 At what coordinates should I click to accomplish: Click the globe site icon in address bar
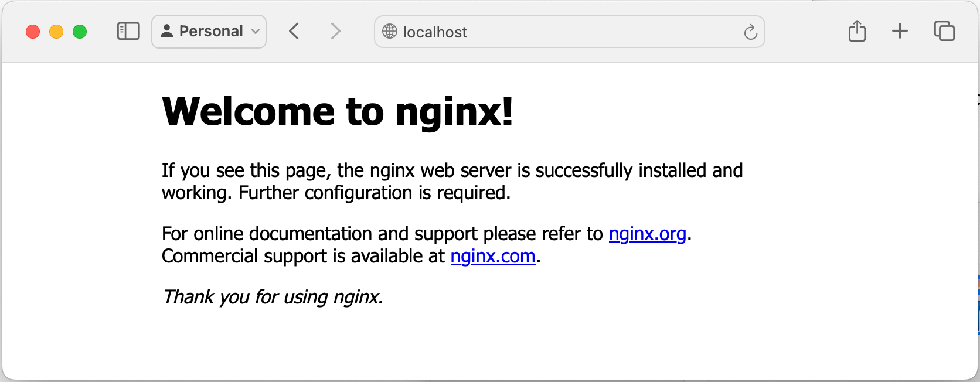(x=390, y=32)
